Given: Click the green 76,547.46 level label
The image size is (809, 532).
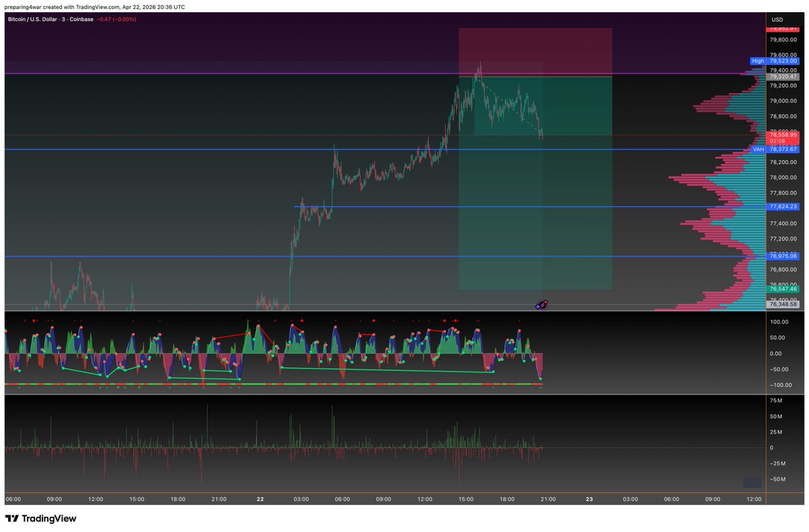Looking at the screenshot, I should click(784, 288).
